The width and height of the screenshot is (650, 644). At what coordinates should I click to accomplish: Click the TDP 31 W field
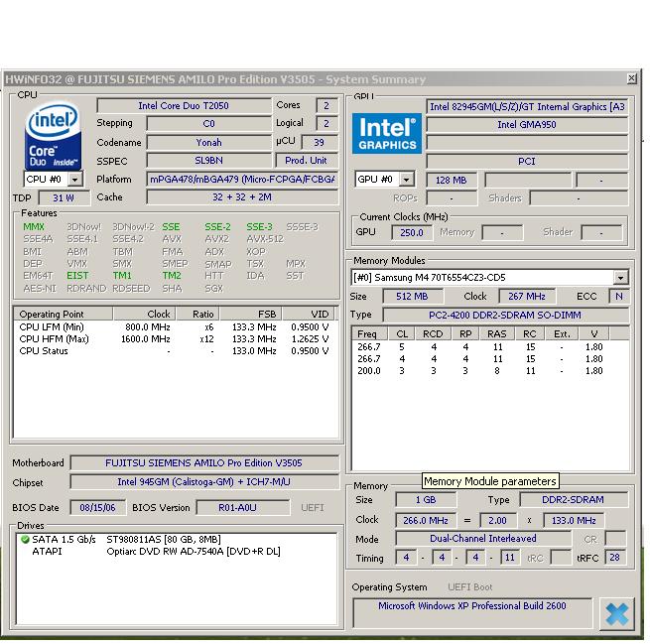click(64, 197)
